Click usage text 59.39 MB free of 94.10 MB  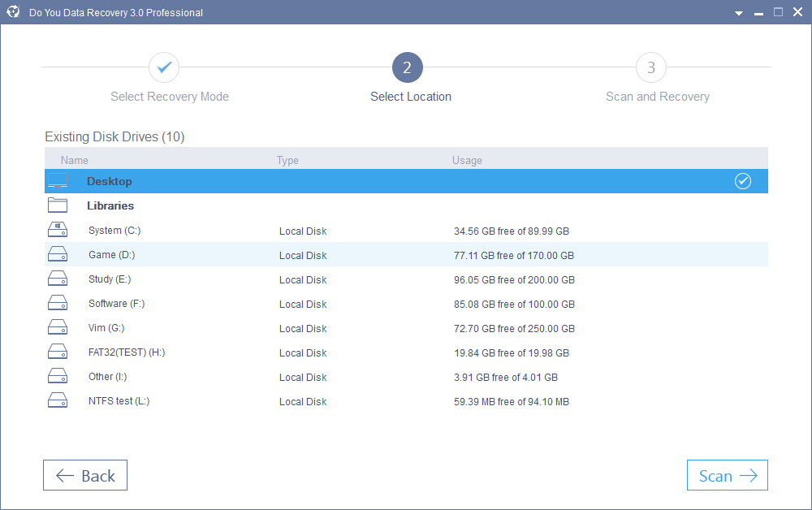pos(511,402)
